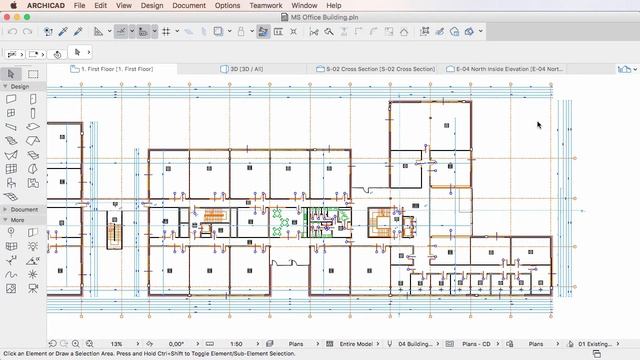Click the 1. First Floor tab

point(112,69)
